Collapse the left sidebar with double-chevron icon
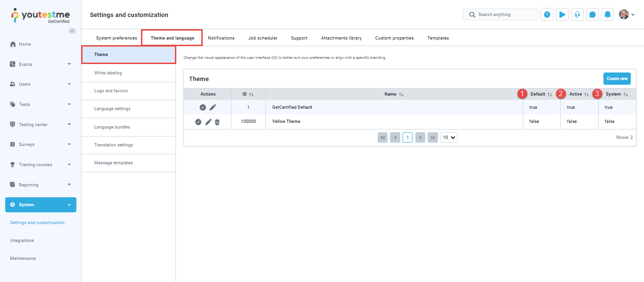644x282 pixels. 72,31
